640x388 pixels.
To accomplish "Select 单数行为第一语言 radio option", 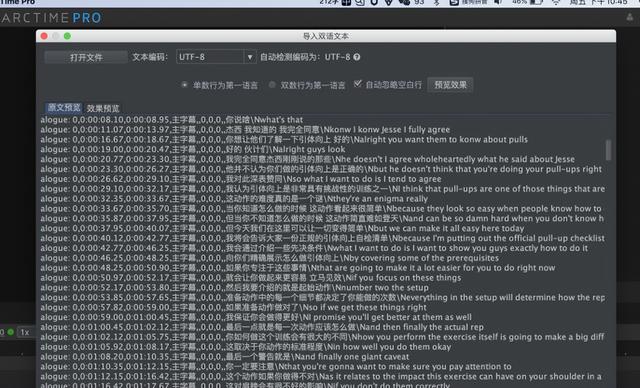I will click(220, 85).
